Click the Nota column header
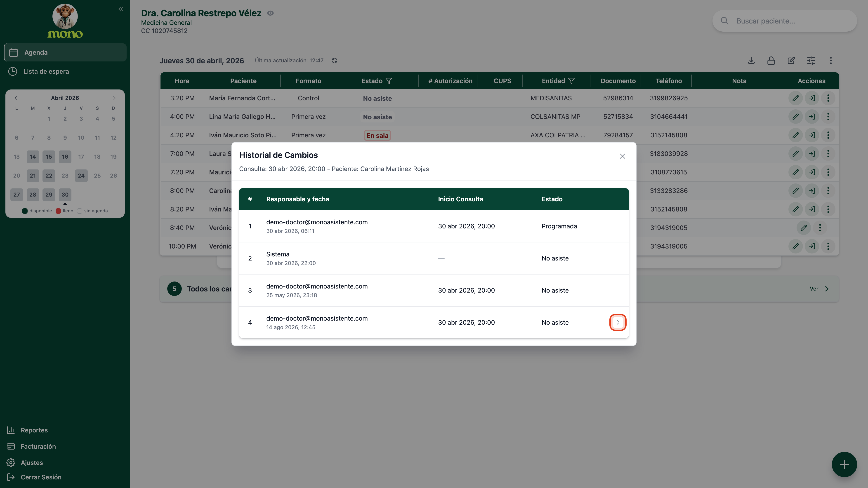The image size is (868, 488). [x=739, y=81]
